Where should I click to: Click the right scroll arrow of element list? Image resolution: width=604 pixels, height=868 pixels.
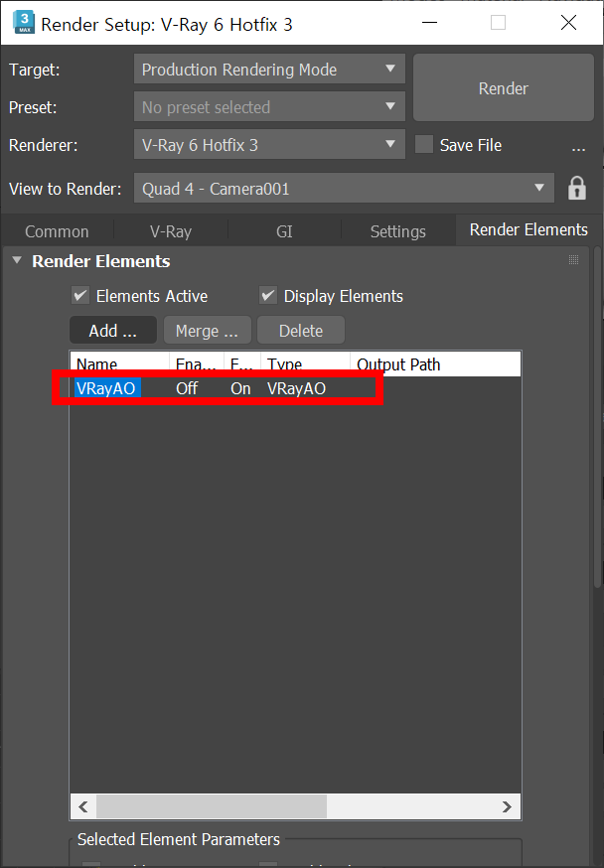[x=507, y=806]
